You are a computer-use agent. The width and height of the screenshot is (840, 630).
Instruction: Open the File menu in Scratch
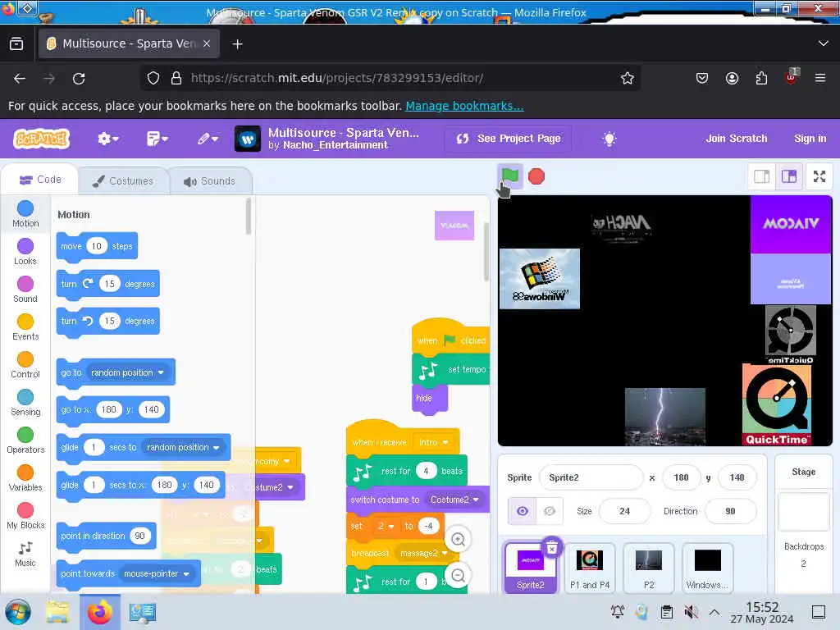point(157,139)
